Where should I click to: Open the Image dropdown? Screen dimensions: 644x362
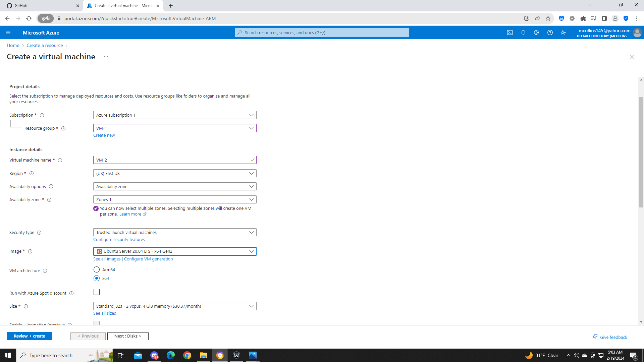pos(174,251)
